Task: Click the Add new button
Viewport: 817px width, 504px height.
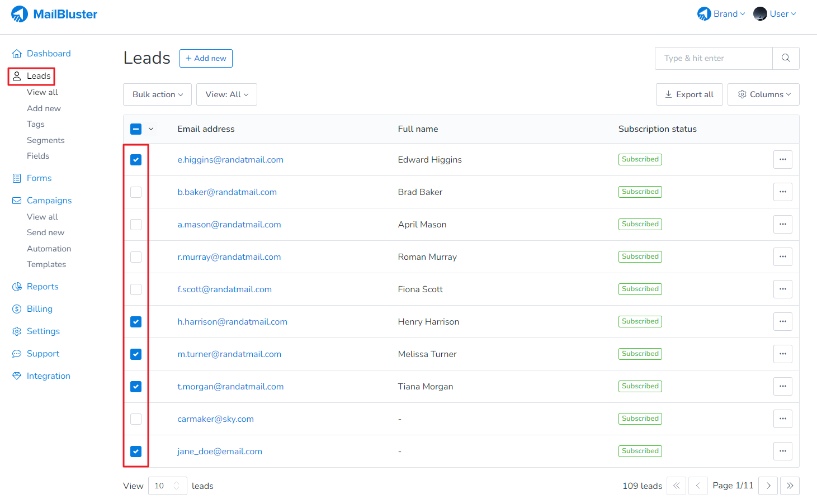Action: point(206,58)
